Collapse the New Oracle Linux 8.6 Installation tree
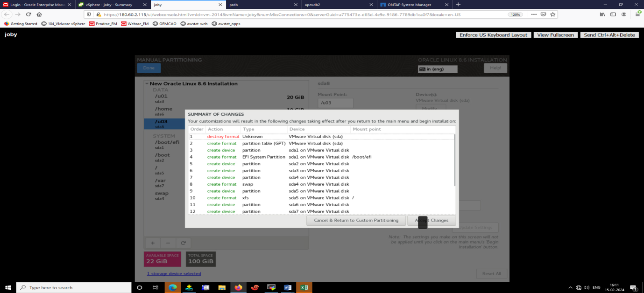The width and height of the screenshot is (644, 293). pos(147,84)
